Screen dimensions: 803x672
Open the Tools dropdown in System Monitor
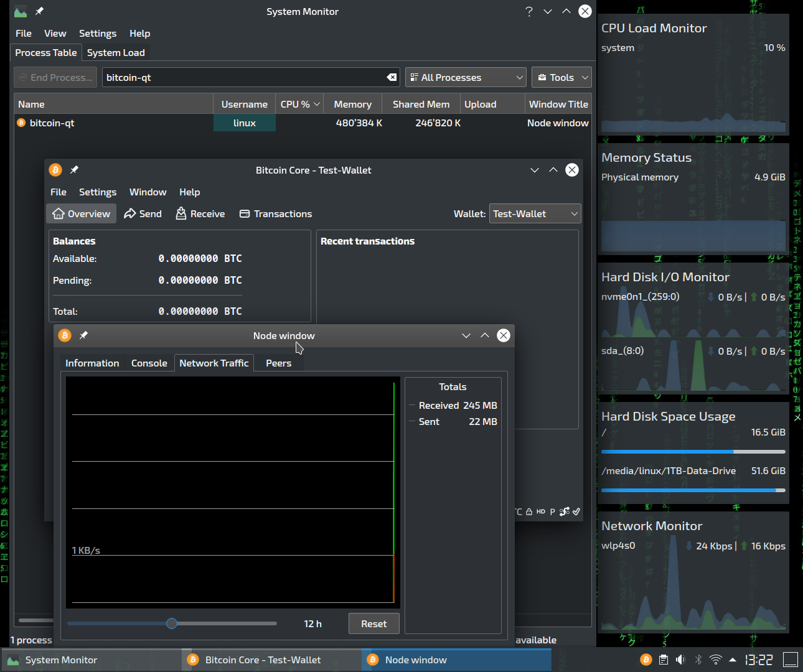tap(561, 77)
